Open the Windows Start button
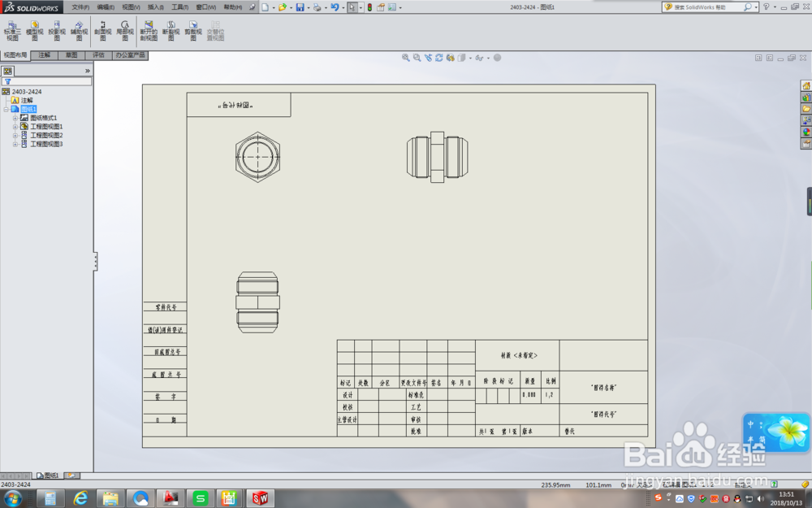The width and height of the screenshot is (812, 508). (x=12, y=499)
